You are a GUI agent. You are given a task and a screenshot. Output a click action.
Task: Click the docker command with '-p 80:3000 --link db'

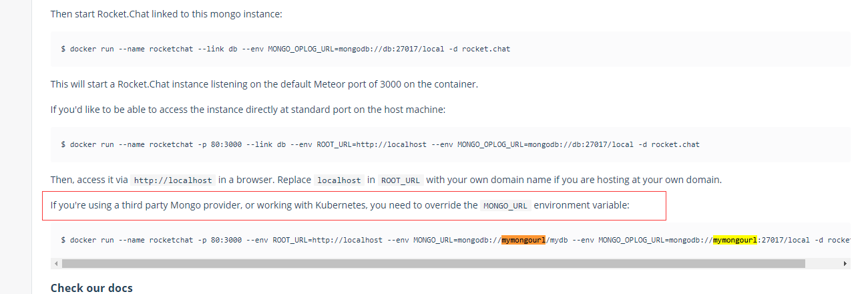380,144
